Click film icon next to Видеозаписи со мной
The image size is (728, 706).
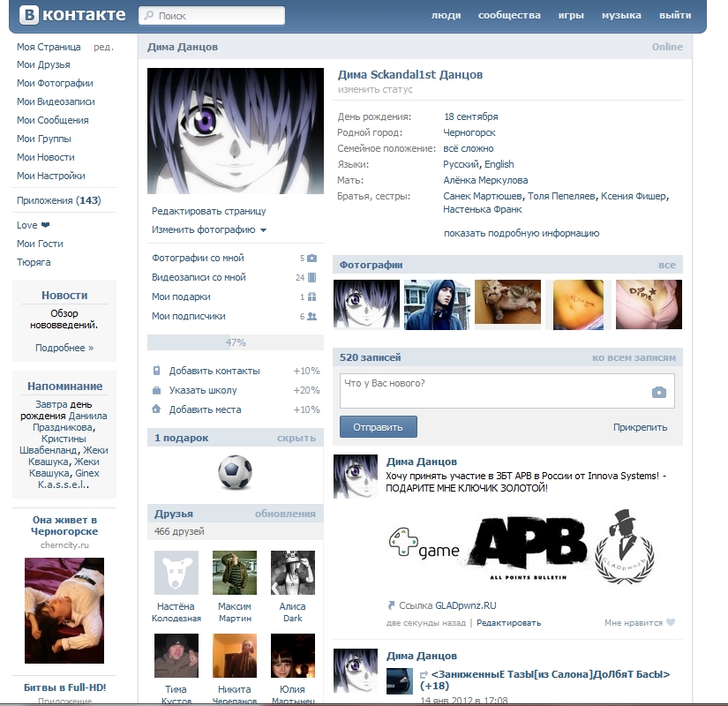(x=312, y=277)
